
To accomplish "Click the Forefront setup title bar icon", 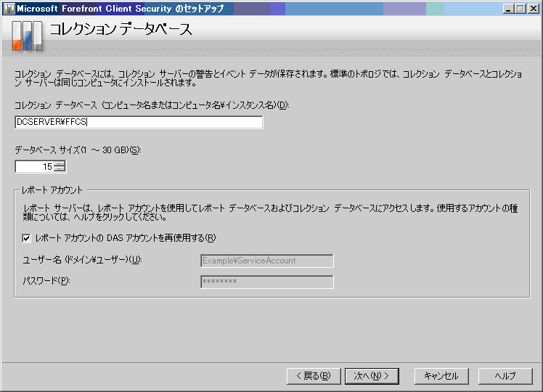I will pyautogui.click(x=9, y=9).
